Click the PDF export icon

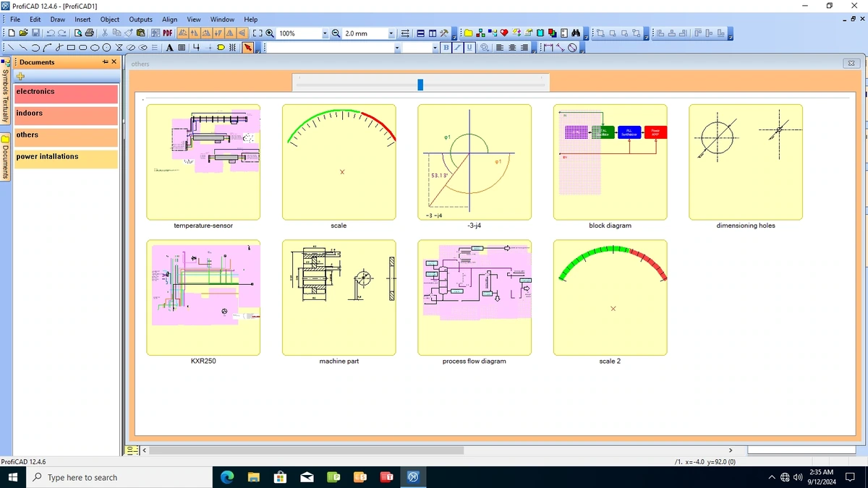[167, 33]
